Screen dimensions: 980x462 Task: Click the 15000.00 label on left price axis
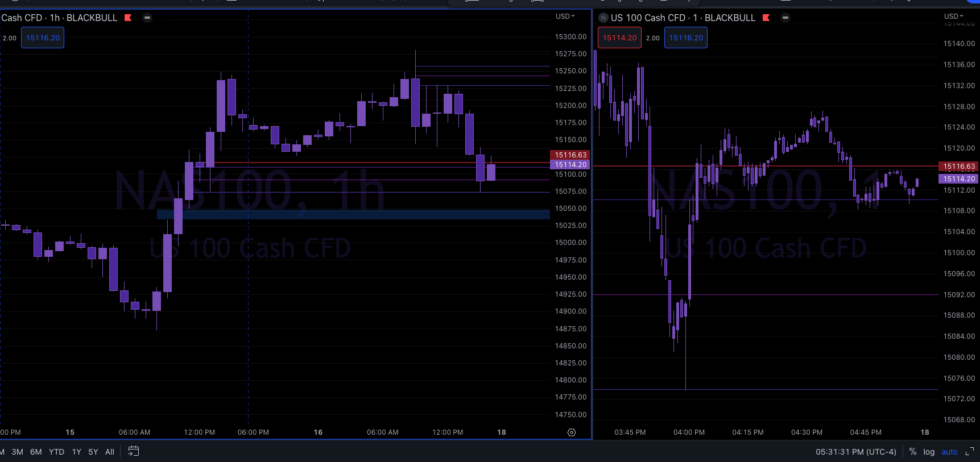pos(570,243)
